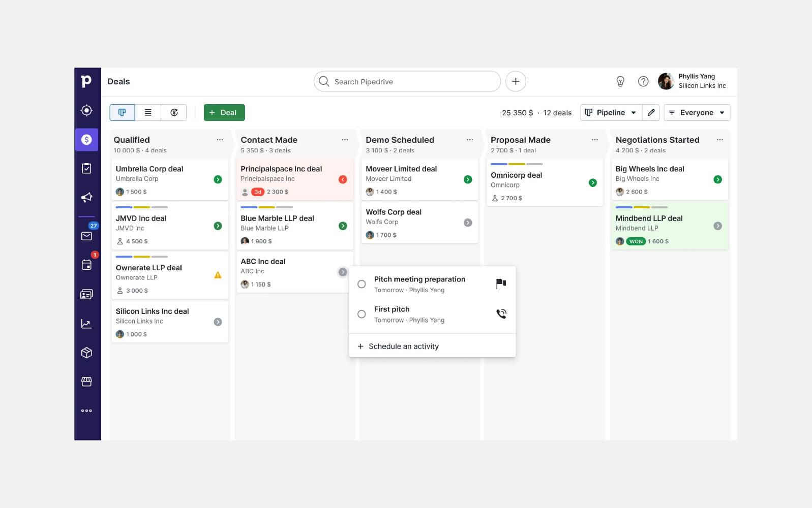
Task: Open the Big Wheels Inc deal title
Action: point(650,169)
